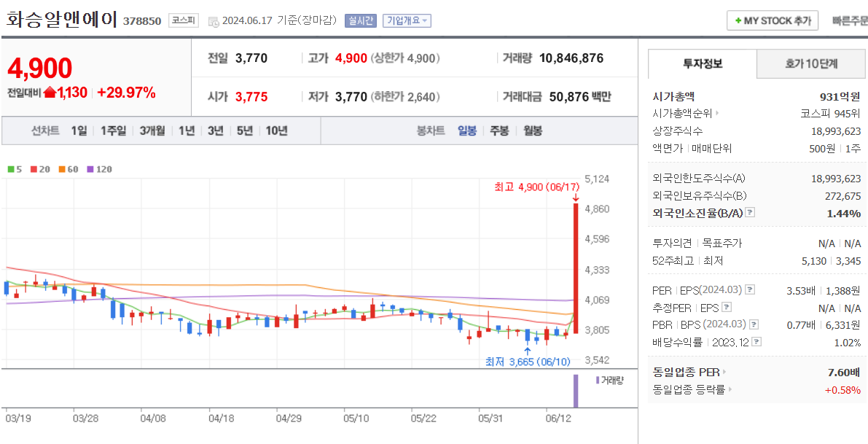Click the 실시간 badge button

[360, 21]
